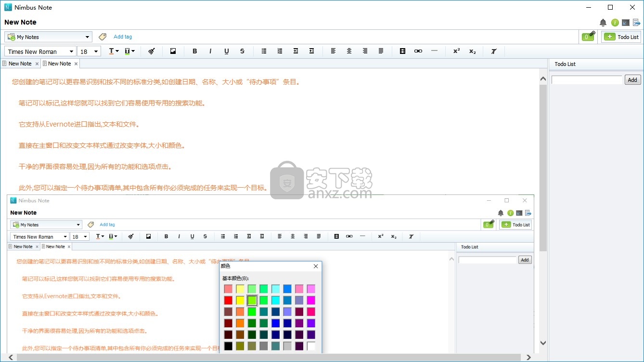Increase indent using main toolbar icon
Image resolution: width=644 pixels, height=362 pixels.
(296, 51)
